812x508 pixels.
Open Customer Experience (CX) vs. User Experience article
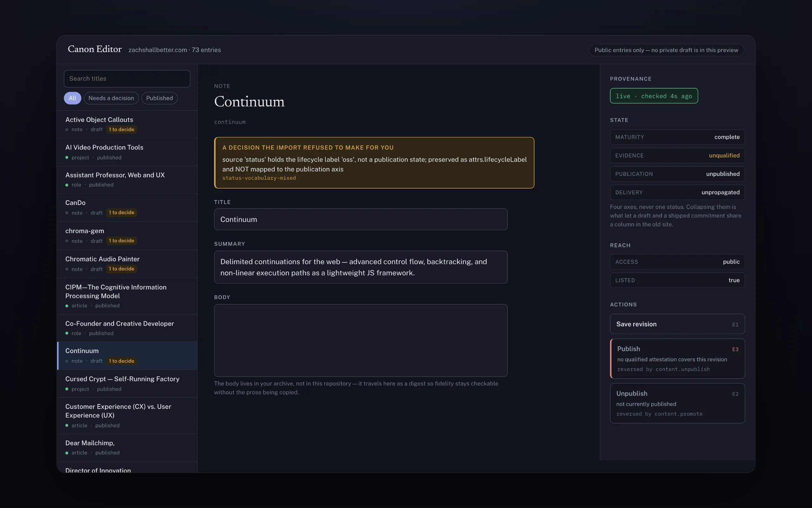click(x=127, y=416)
